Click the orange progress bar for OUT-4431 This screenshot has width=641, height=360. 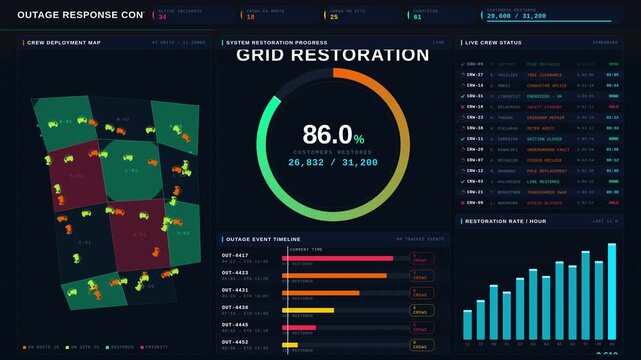(321, 293)
